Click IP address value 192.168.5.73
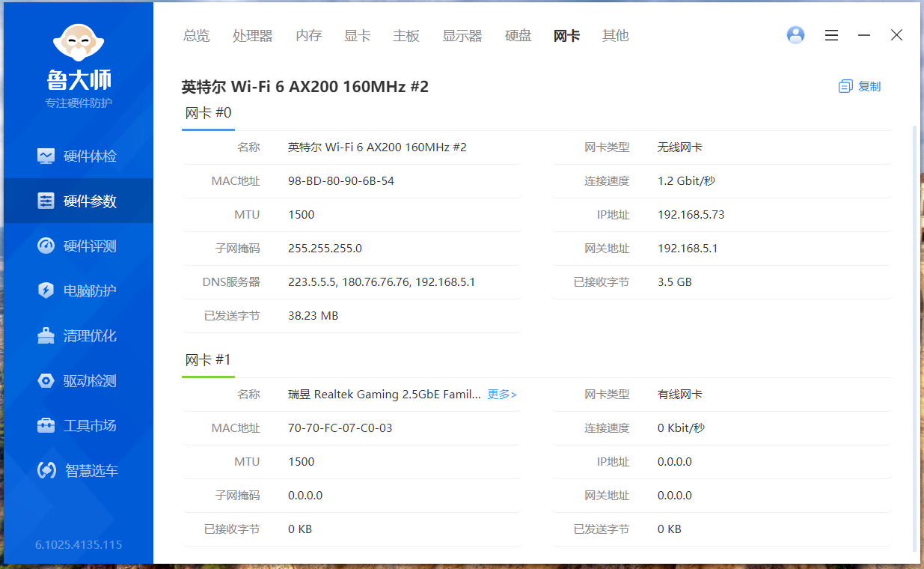 691,214
